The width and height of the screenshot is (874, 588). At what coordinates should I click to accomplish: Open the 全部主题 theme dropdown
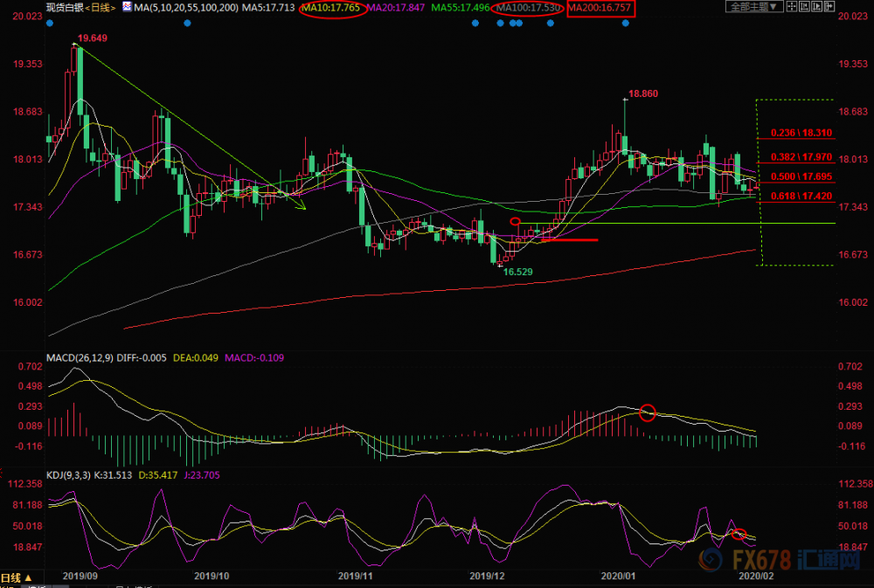755,6
